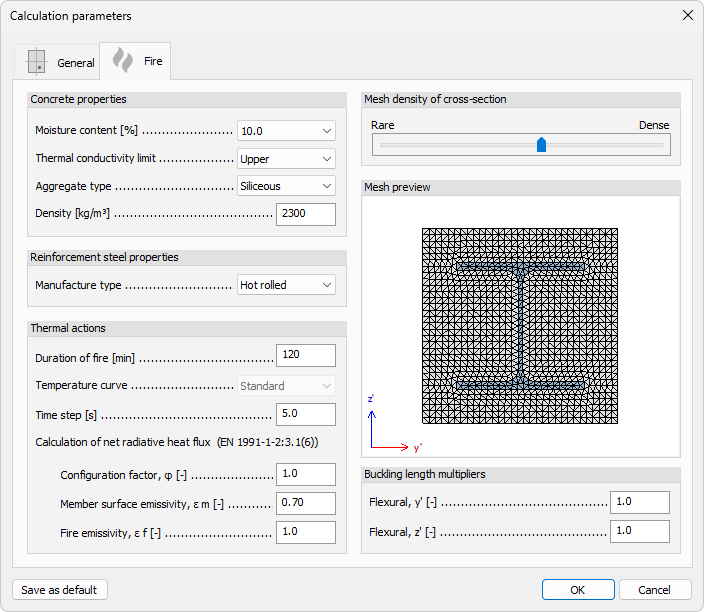Click the Duration of fire input field
This screenshot has width=704, height=612.
[306, 355]
